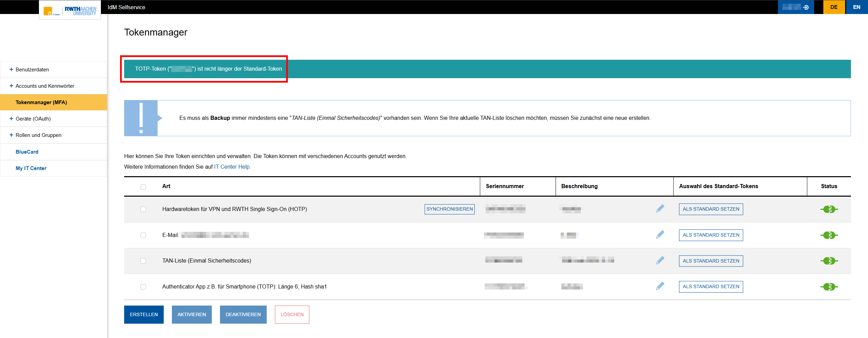Viewport: 868px width, 338px height.
Task: Click pencil icon in TAN-Liste row
Action: point(660,260)
